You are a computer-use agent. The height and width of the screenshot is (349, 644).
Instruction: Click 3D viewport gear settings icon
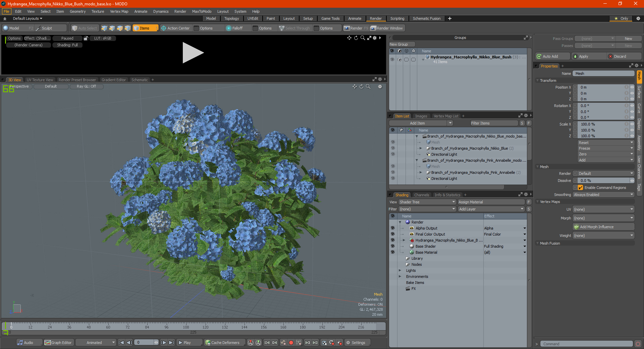pyautogui.click(x=380, y=87)
